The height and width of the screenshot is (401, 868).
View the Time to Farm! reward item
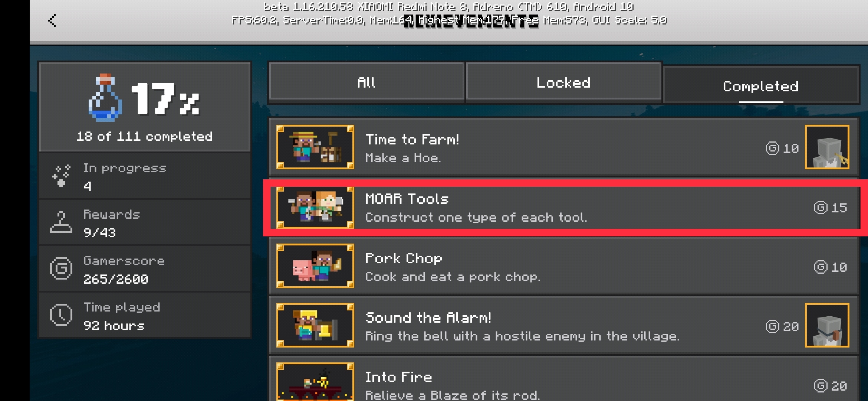tap(827, 147)
